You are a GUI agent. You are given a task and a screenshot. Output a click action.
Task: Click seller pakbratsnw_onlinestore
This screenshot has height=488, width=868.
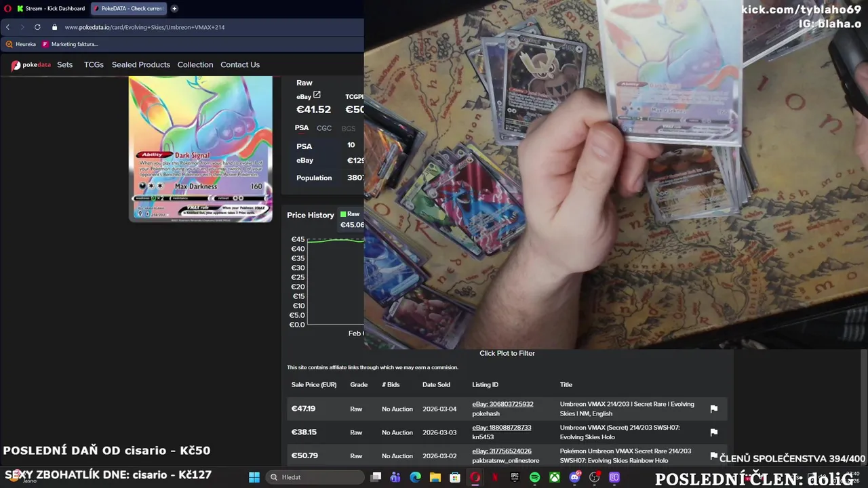506,461
